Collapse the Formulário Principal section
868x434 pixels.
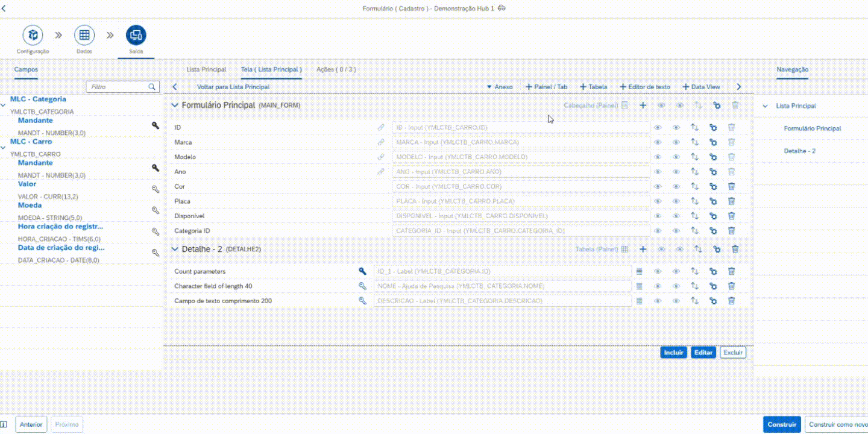(175, 105)
